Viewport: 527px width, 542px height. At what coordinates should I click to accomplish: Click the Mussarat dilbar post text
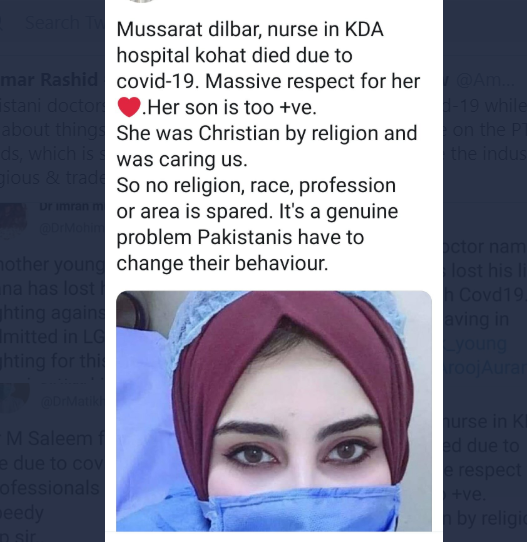[x=268, y=146]
